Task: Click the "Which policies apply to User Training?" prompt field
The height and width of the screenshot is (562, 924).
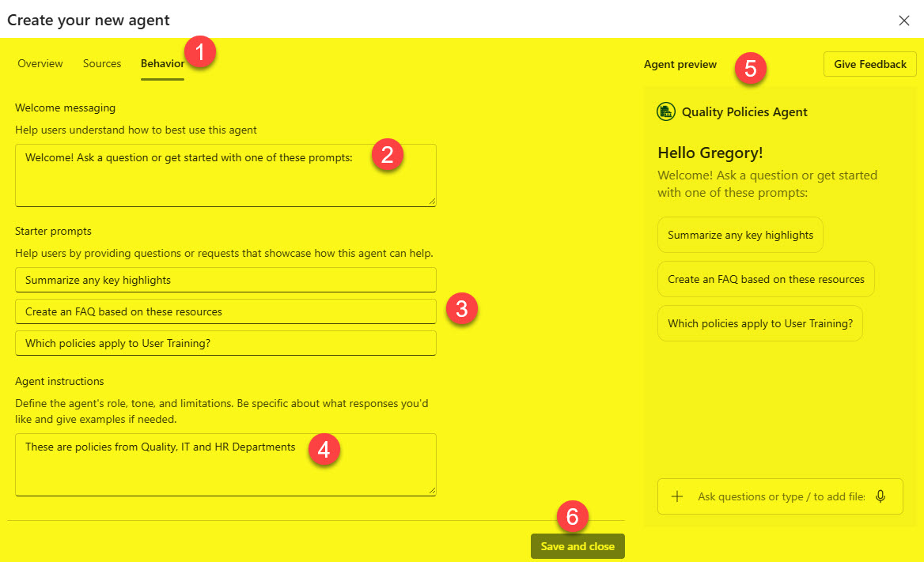Action: point(225,343)
